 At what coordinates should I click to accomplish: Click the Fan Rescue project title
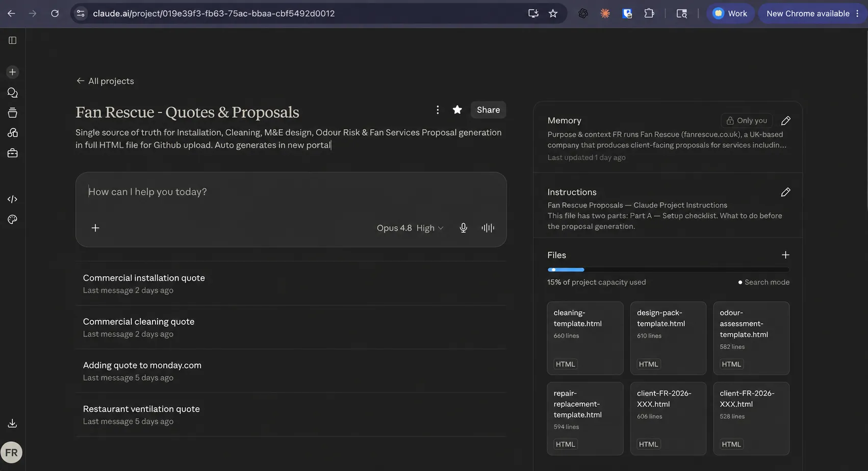(187, 112)
